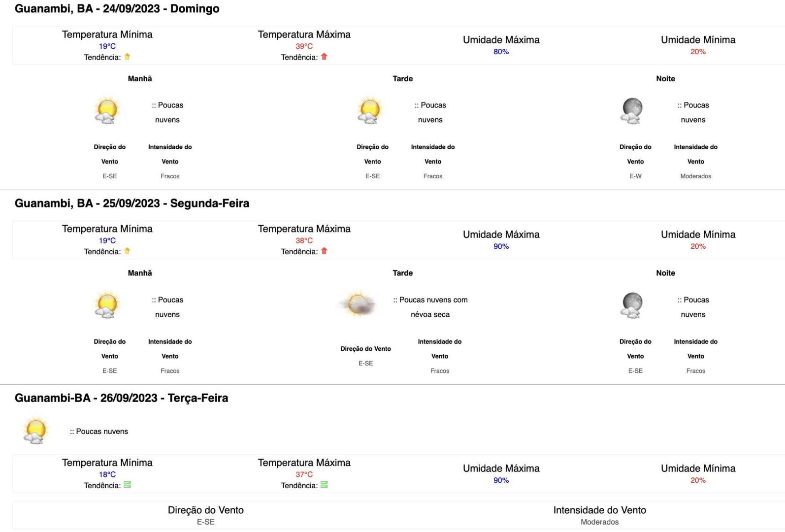Click the 25/09 morning sun-cloud icon

[107, 305]
